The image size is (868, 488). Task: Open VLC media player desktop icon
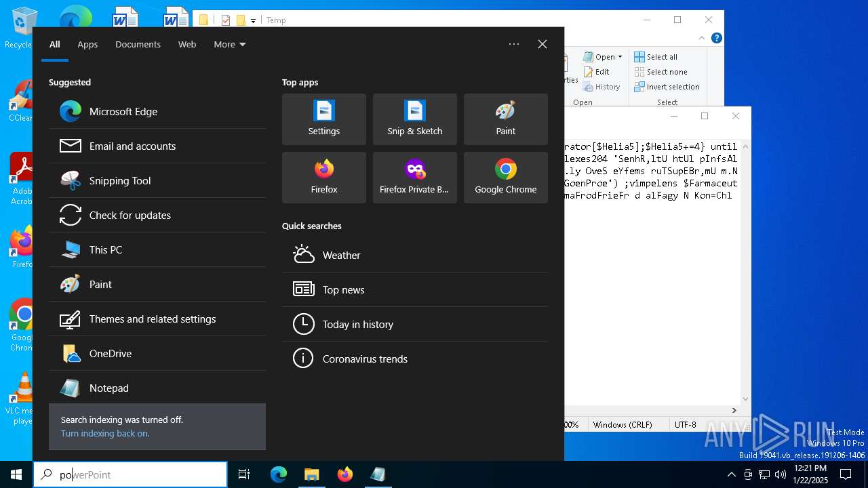[20, 399]
